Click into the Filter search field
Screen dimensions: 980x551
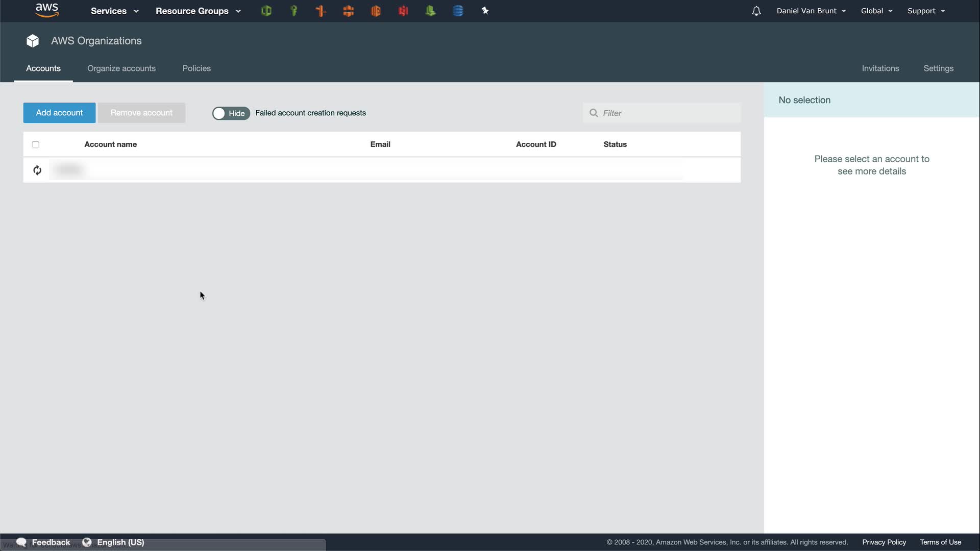[x=666, y=113]
